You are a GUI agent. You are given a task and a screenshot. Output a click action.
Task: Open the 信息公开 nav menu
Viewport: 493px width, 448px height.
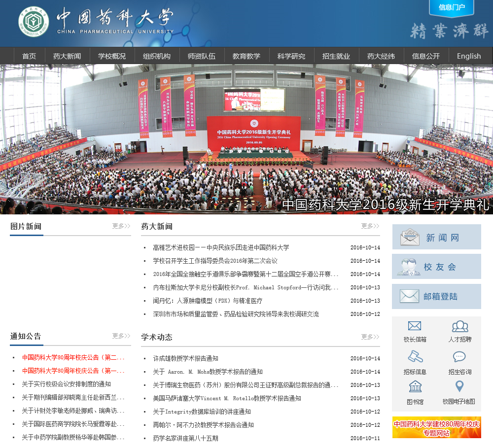(x=426, y=56)
